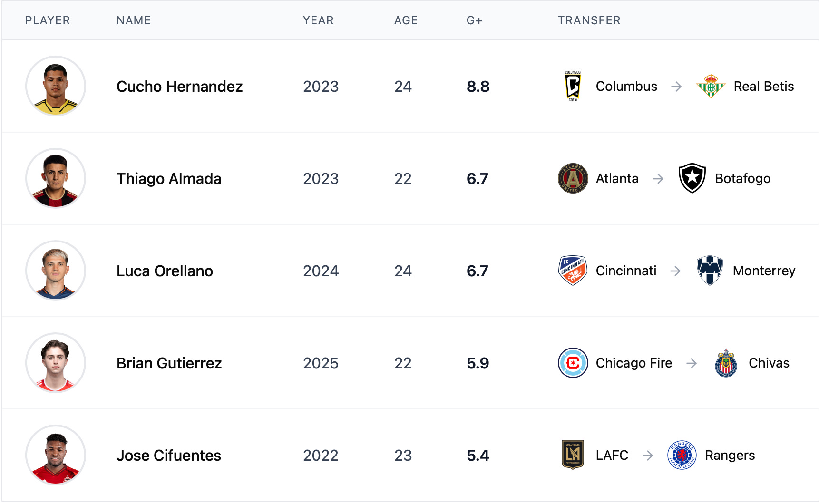Screen dimensions: 819x504
Task: Open Cucho Hernandez player photo
Action: (56, 86)
